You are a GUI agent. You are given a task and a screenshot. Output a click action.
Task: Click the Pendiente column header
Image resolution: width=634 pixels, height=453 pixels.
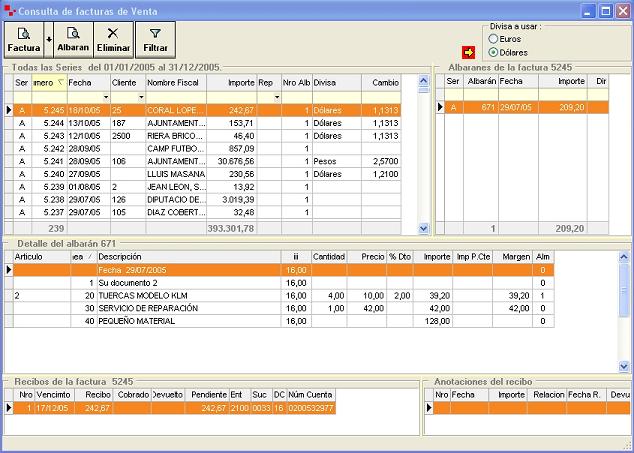[x=209, y=395]
